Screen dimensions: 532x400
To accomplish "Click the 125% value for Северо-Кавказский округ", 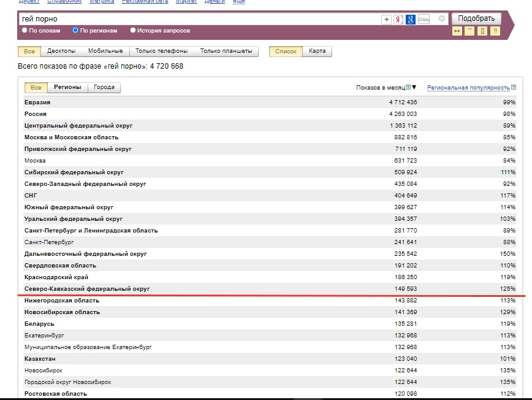I will tap(507, 289).
